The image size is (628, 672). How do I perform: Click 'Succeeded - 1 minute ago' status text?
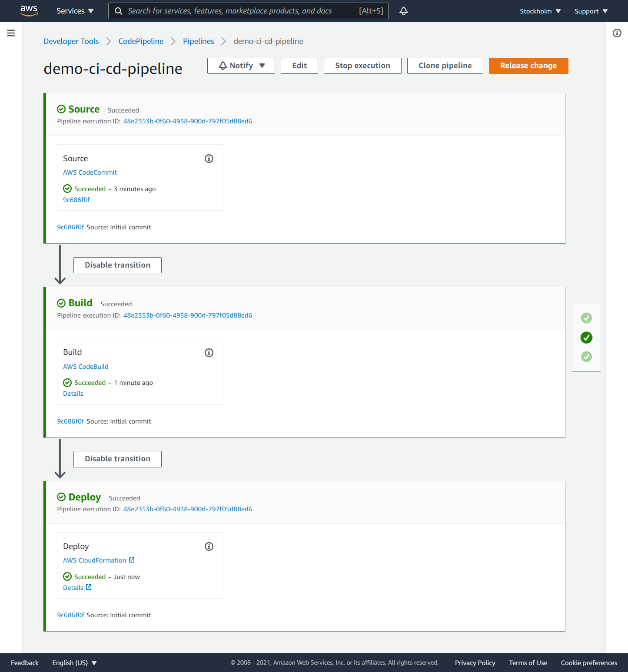[113, 383]
